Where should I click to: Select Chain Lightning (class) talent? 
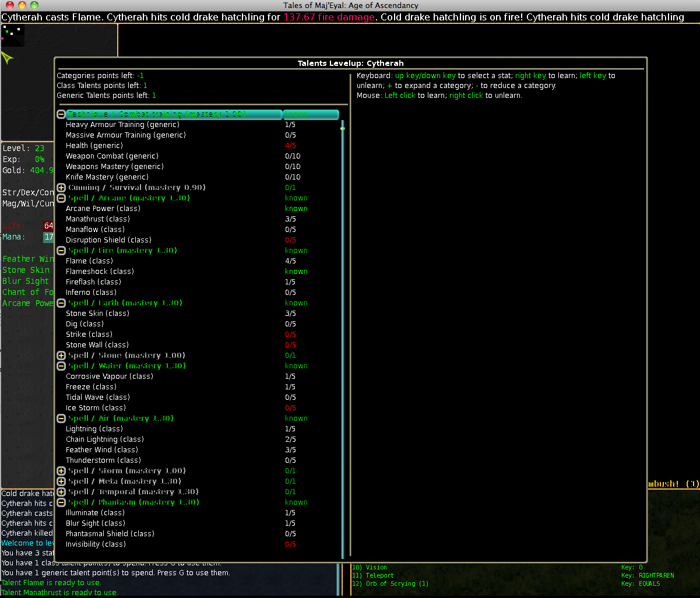[202, 439]
